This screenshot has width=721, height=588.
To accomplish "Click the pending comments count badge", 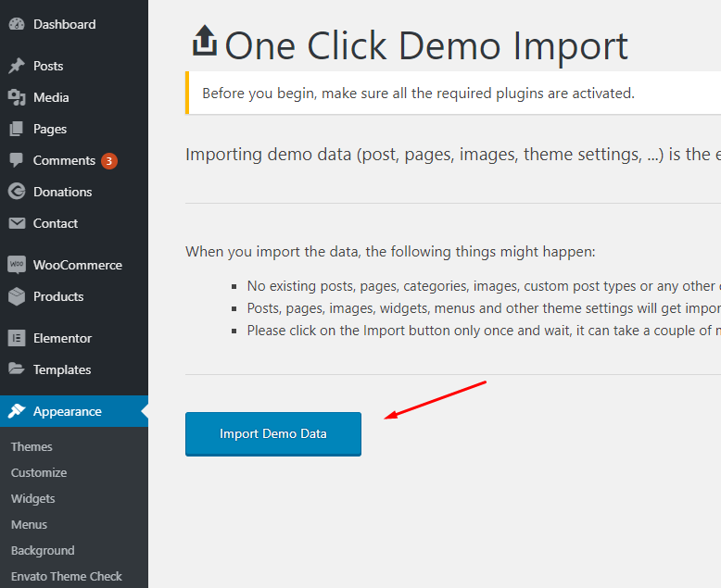I will 109,161.
